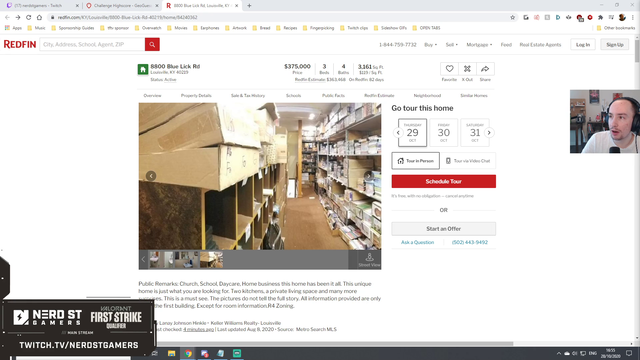Click the Chrome address bar URL
Viewport: 640px width, 360px height.
127,18
